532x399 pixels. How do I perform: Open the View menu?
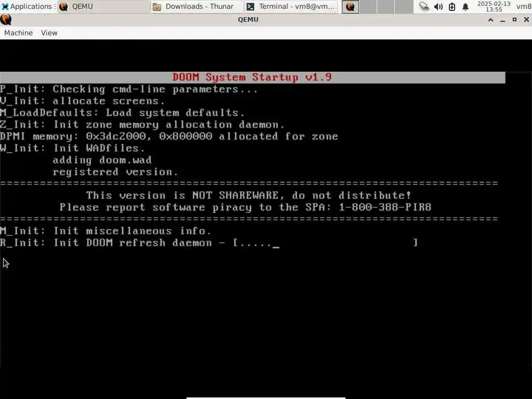tap(49, 33)
